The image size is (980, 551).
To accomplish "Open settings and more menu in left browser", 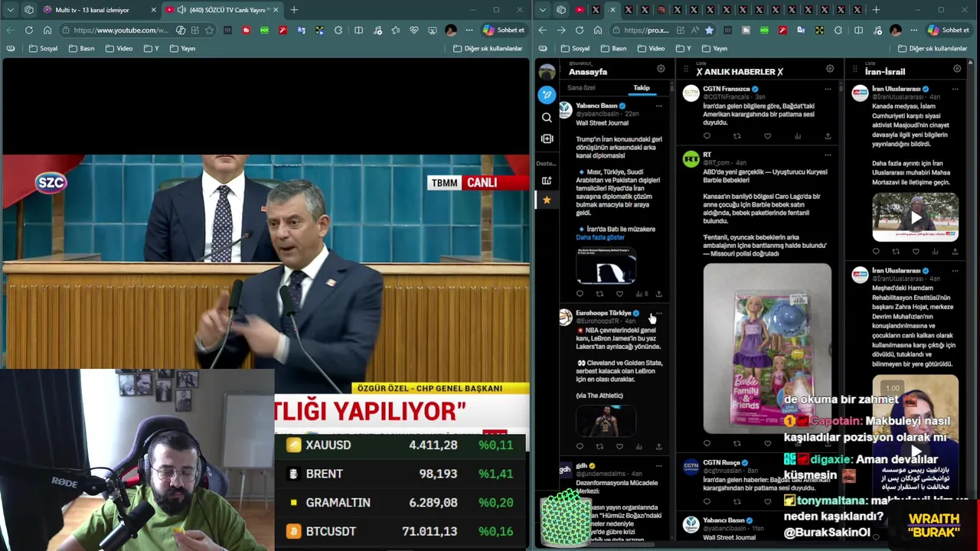I will 469,30.
